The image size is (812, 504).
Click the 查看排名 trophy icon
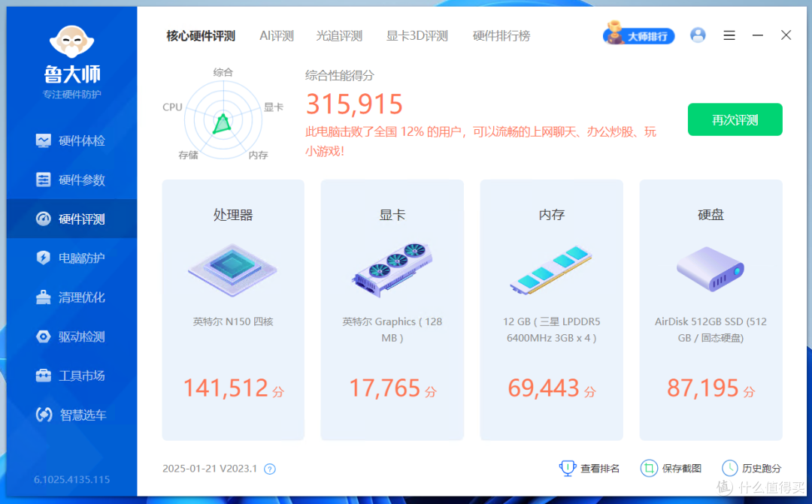pyautogui.click(x=568, y=468)
